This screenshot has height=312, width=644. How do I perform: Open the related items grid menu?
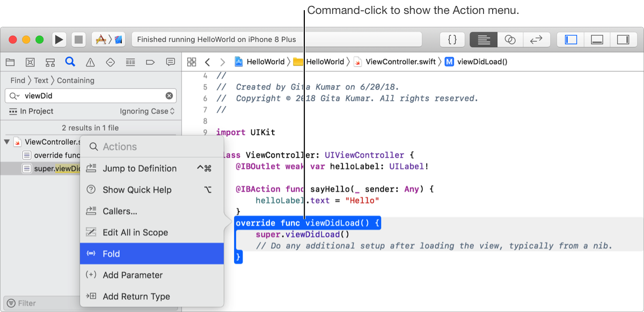192,62
